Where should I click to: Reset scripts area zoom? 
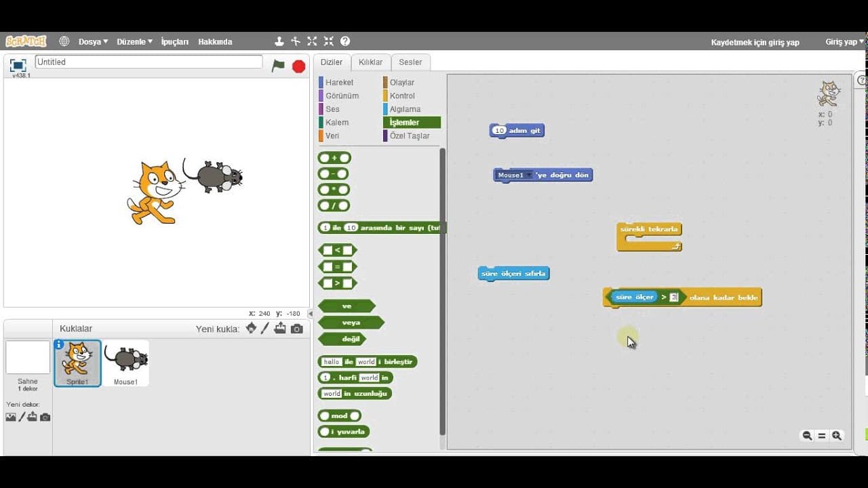[822, 436]
